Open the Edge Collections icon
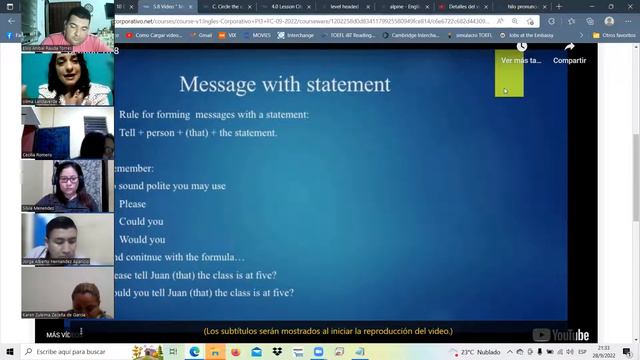 [x=590, y=21]
